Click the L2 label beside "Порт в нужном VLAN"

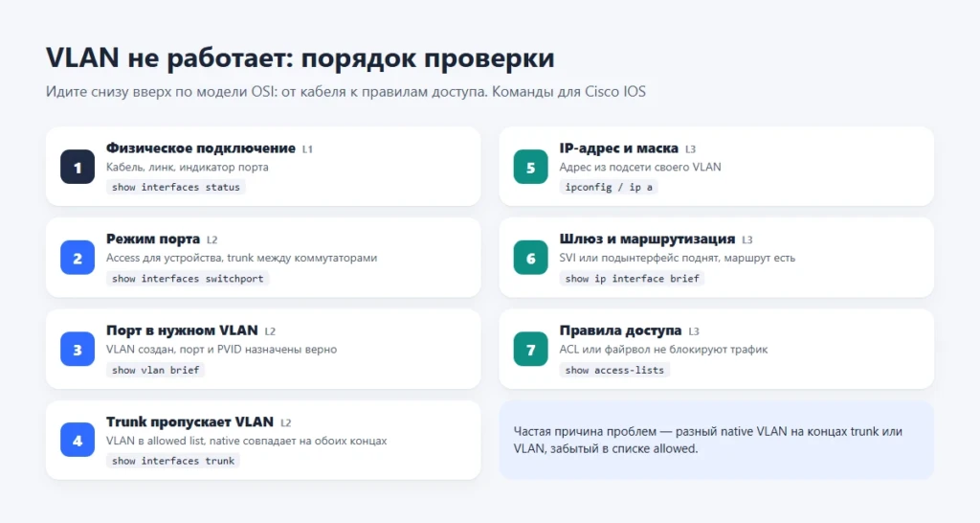click(270, 331)
